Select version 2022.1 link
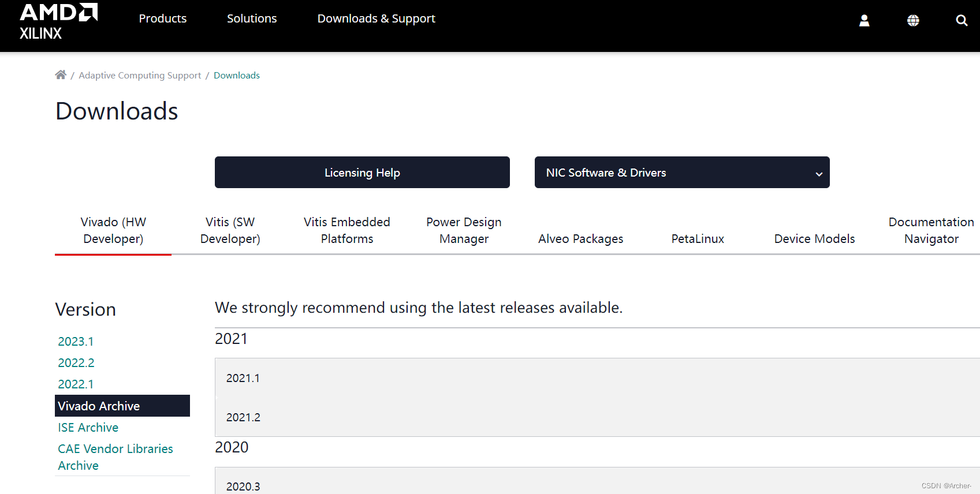 [x=76, y=384]
